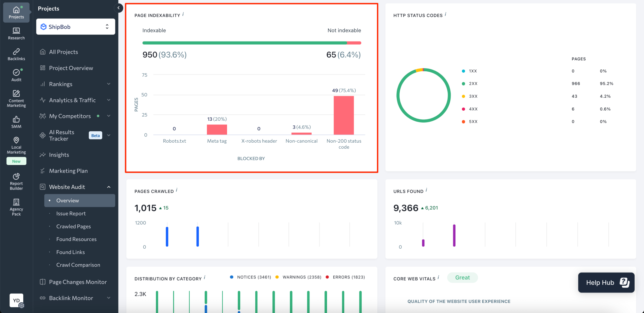The width and height of the screenshot is (644, 313).
Task: Open Local Marketing pin icon
Action: pos(16,145)
